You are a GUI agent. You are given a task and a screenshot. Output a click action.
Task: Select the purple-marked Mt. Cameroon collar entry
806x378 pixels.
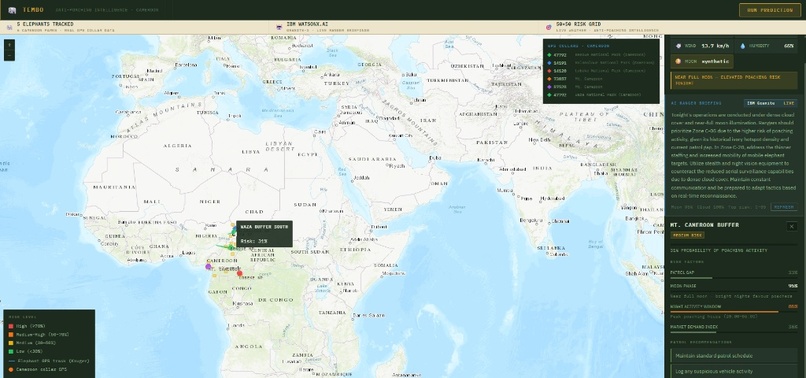(x=600, y=87)
